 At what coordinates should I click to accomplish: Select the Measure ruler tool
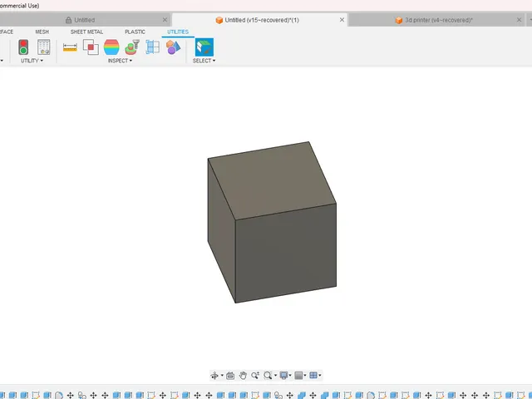(70, 47)
